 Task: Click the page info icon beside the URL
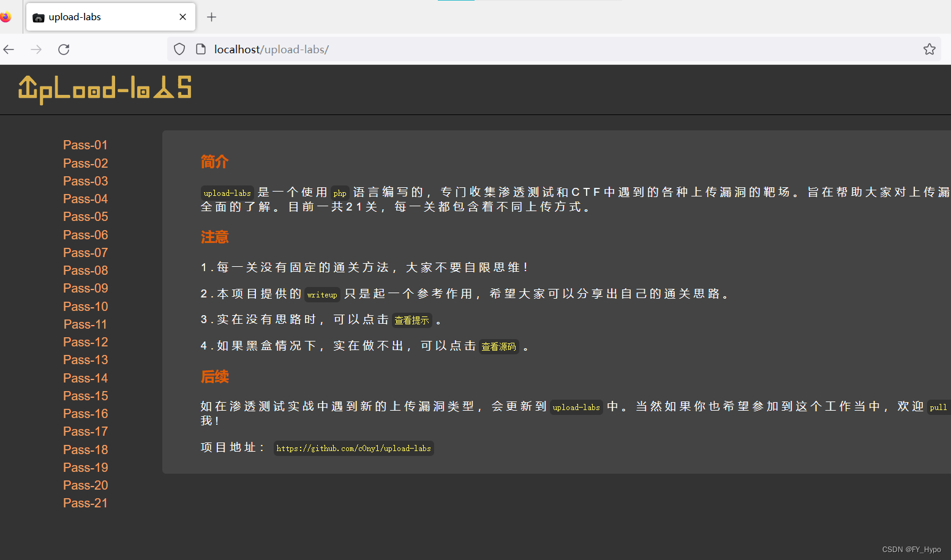click(200, 50)
